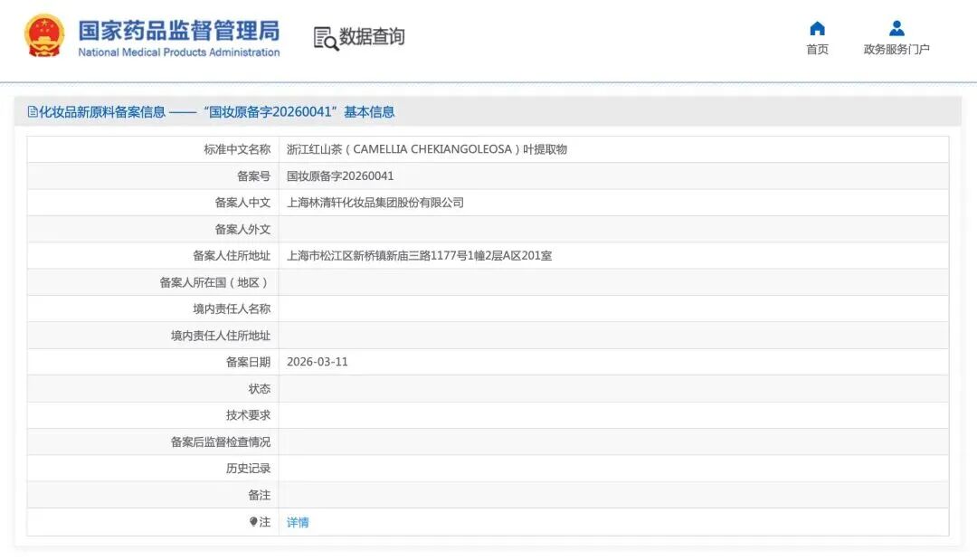Click the company name 上海林清轩化妆品集团股份有限公司

click(x=375, y=202)
